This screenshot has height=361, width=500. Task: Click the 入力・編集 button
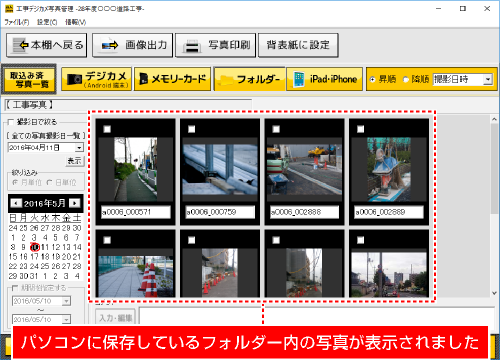click(115, 318)
